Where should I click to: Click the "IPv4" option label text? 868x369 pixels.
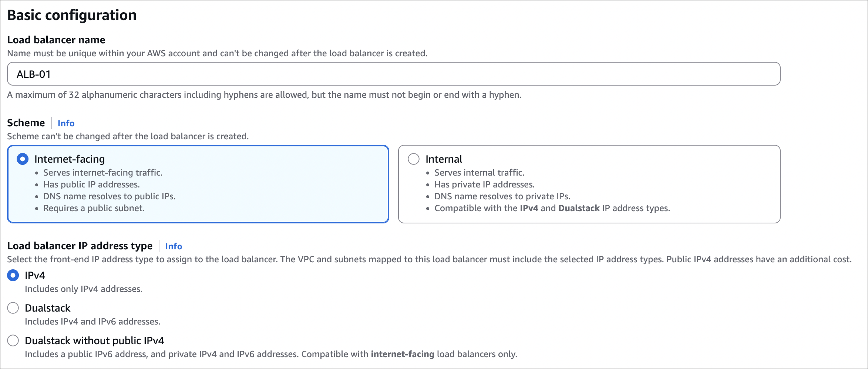tap(35, 276)
